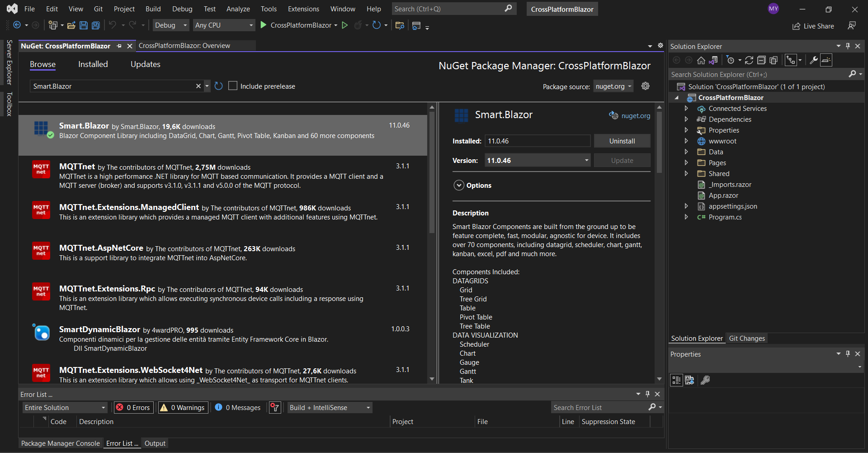This screenshot has width=868, height=453.
Task: Select the SmartDynamicBlazor package row
Action: click(223, 339)
